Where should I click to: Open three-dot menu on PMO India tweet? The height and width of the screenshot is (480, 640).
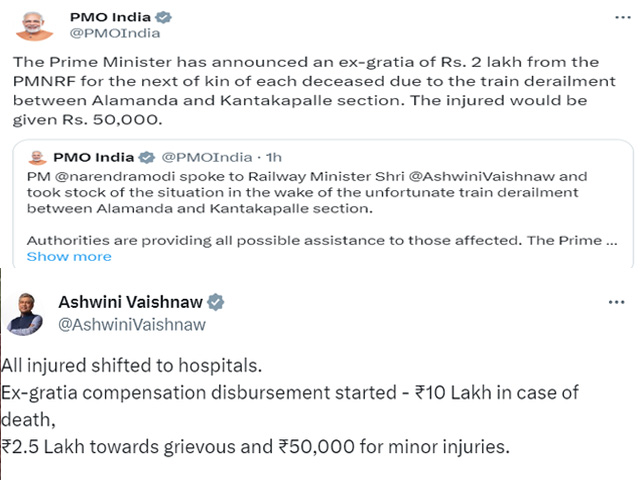coord(622,17)
